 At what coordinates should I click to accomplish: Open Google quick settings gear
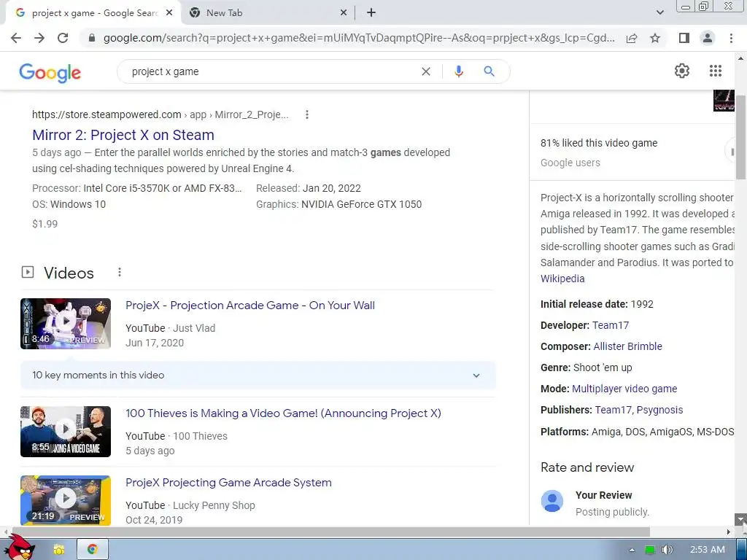682,71
